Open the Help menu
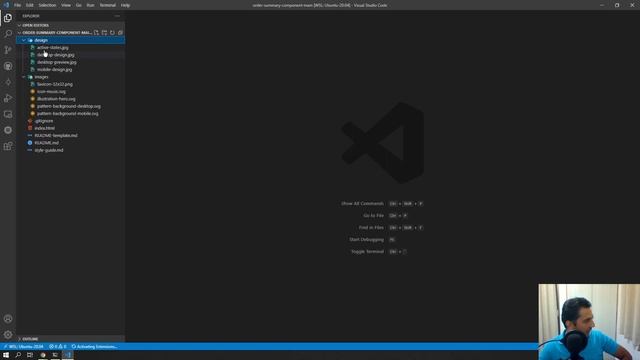 coord(125,5)
